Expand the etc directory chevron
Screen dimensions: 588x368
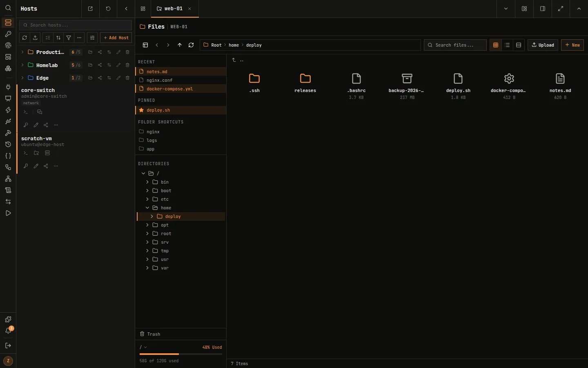[147, 199]
